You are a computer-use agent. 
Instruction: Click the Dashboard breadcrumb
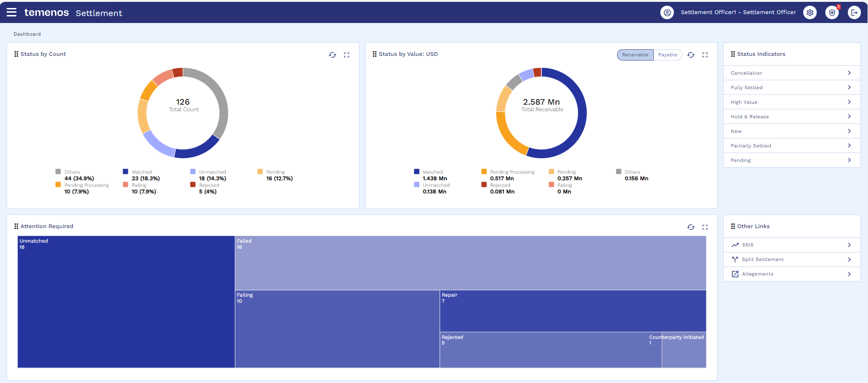point(27,34)
